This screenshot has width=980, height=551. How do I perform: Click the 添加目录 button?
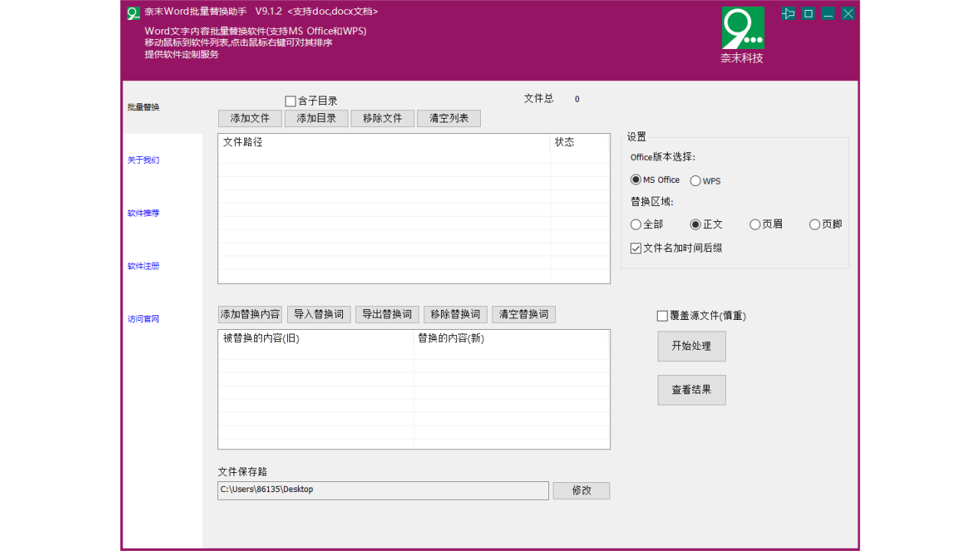coord(316,119)
